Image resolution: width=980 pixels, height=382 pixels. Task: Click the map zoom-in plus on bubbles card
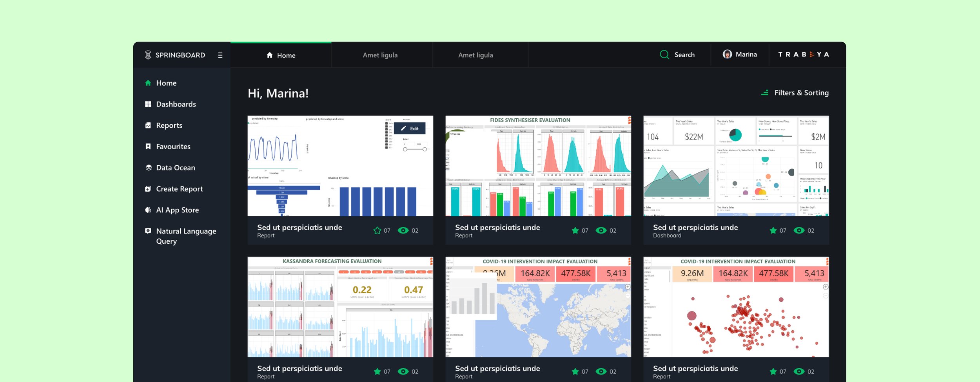click(826, 287)
